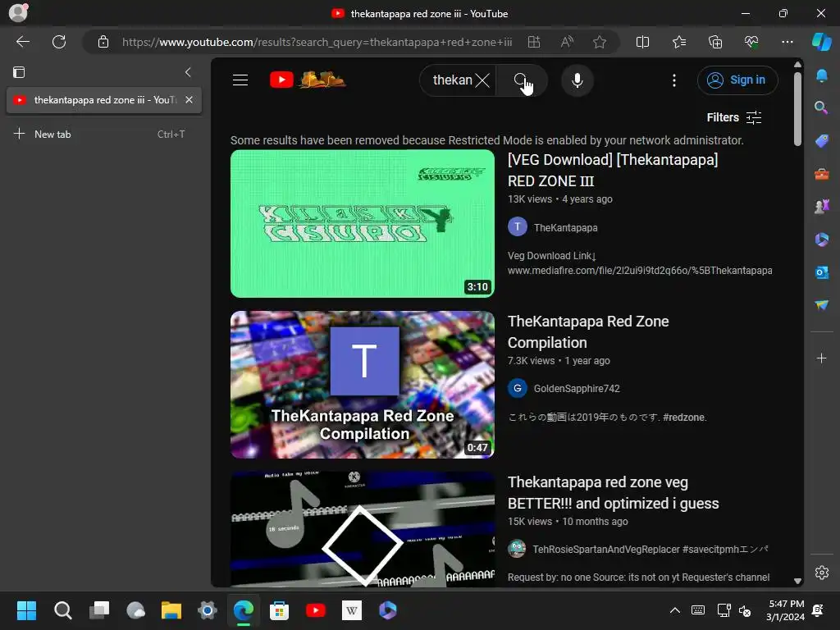Open profile avatar in title bar
This screenshot has width=840, height=630.
point(18,13)
